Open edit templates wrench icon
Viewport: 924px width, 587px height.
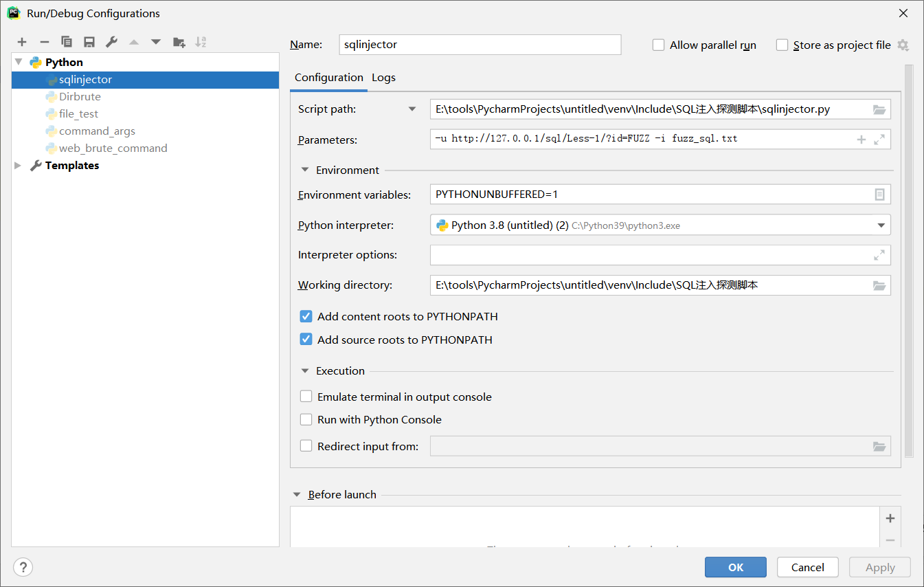click(x=111, y=43)
